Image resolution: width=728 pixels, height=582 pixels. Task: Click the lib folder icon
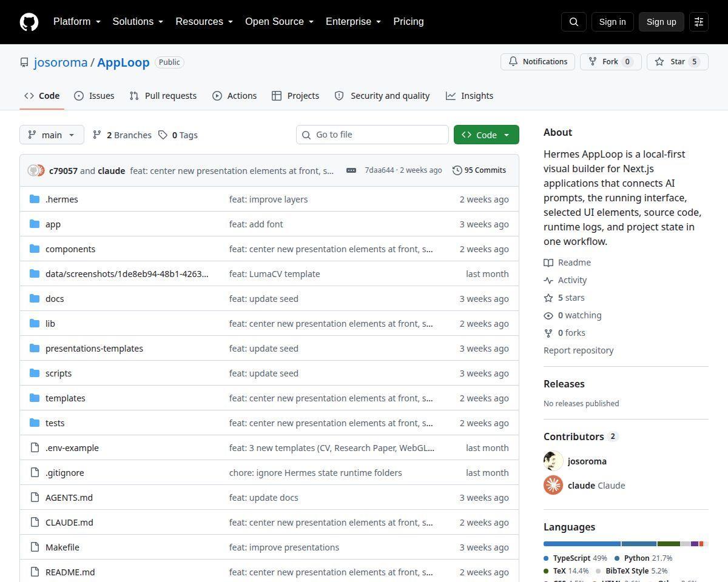click(35, 323)
